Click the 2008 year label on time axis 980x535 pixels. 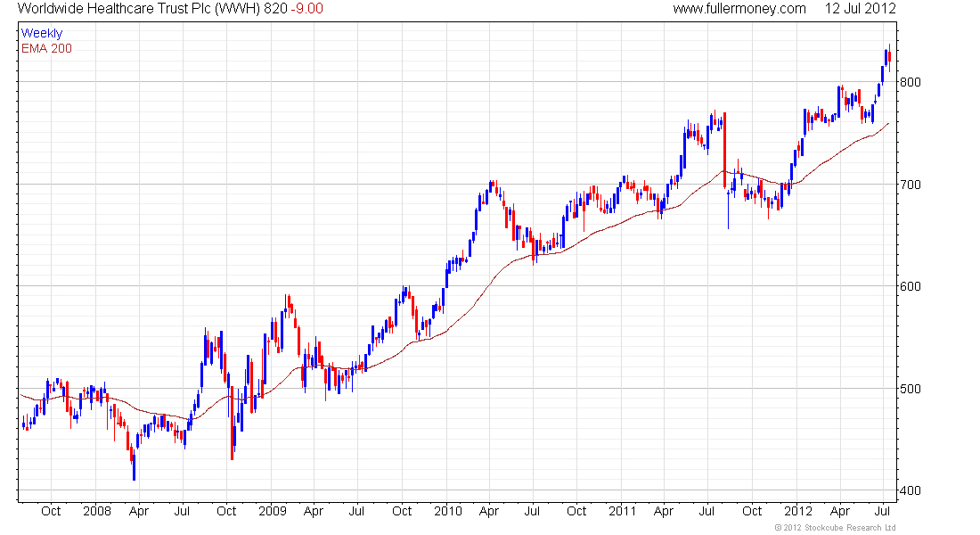click(97, 511)
